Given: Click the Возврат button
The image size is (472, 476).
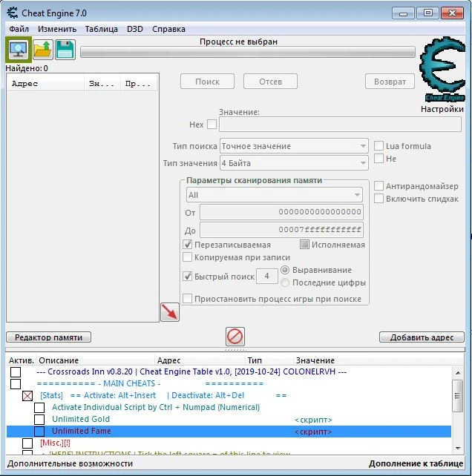Looking at the screenshot, I should pyautogui.click(x=390, y=82).
